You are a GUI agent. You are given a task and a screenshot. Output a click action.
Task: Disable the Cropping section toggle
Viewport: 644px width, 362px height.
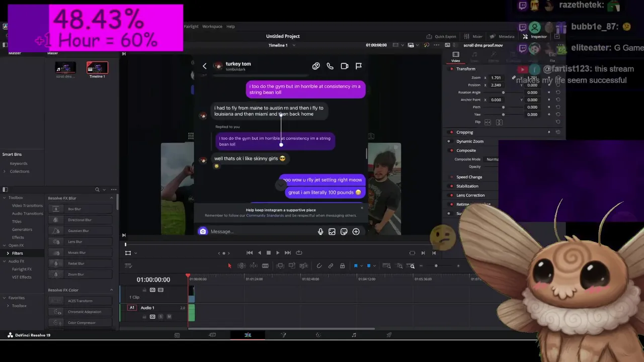[x=451, y=132]
